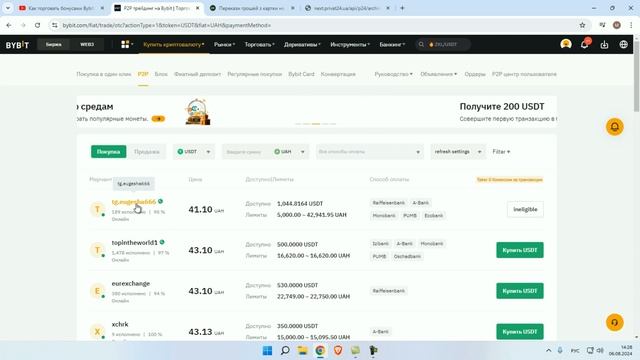
Task: Click eurexchange merchant avatar
Action: [x=97, y=291]
